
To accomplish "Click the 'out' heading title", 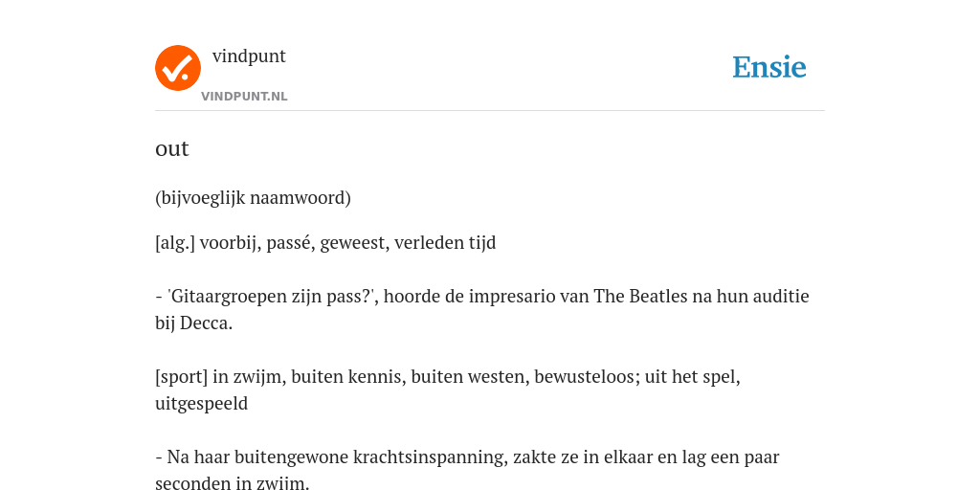I will [172, 148].
